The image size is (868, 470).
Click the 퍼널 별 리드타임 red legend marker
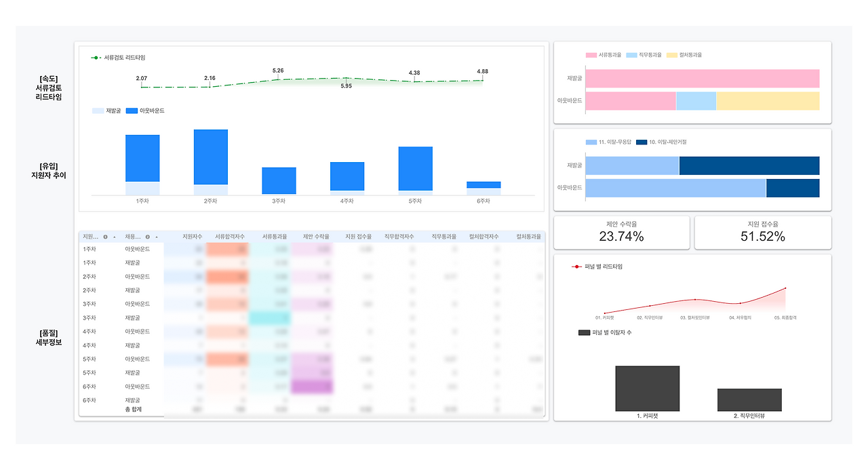tap(577, 267)
